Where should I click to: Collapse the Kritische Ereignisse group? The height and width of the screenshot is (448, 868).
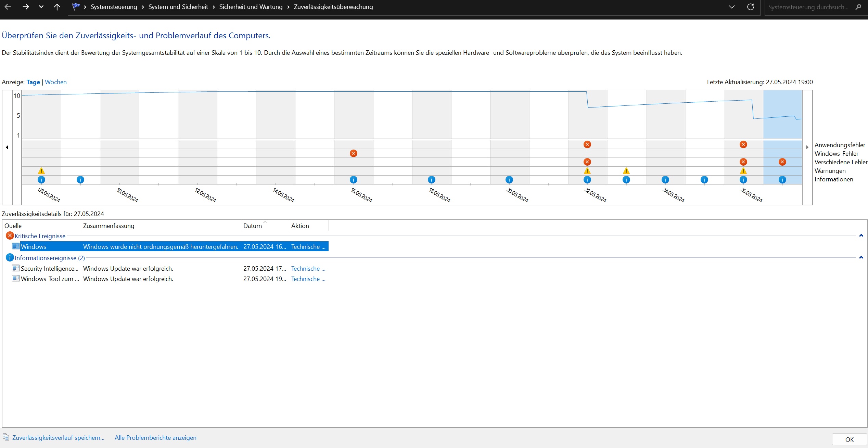click(861, 235)
